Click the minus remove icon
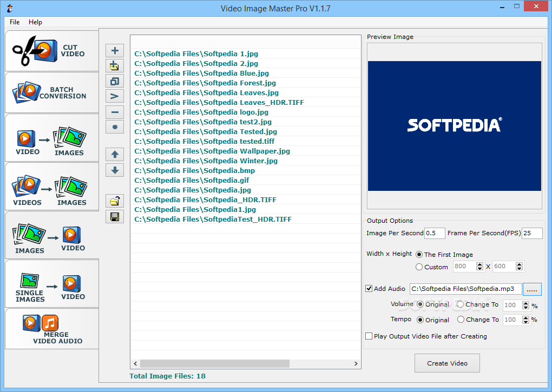 point(115,112)
